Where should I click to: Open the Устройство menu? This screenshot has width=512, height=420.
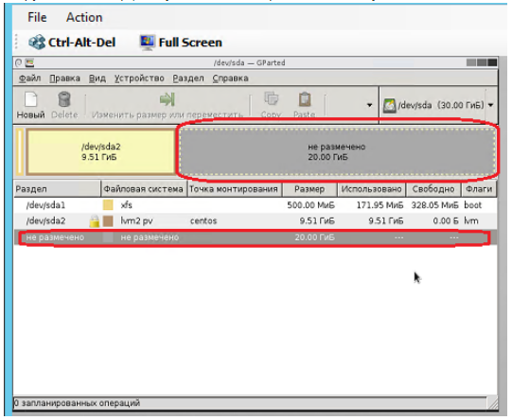(x=139, y=79)
